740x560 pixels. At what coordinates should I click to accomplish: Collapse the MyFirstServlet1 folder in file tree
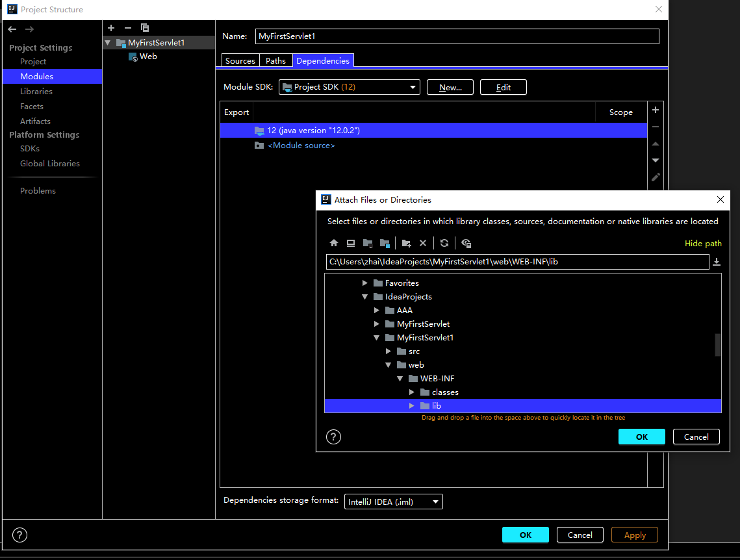point(377,338)
